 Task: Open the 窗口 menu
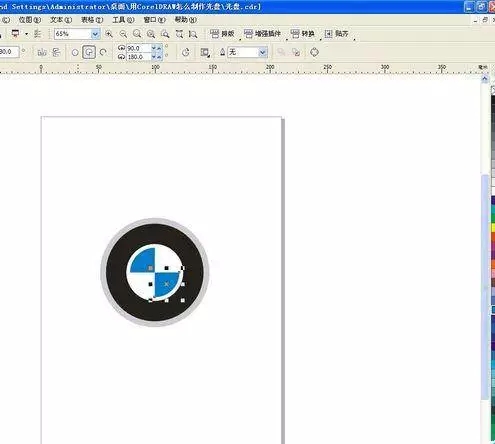tap(154, 20)
